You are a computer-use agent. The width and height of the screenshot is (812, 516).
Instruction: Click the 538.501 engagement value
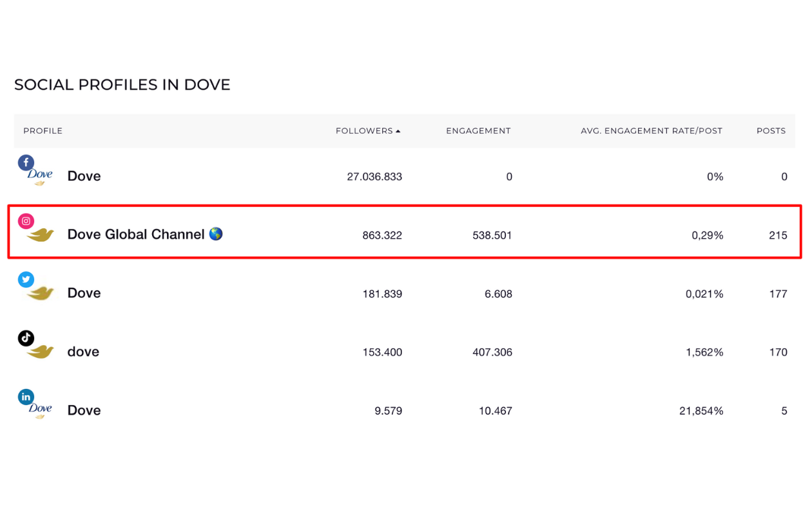492,235
